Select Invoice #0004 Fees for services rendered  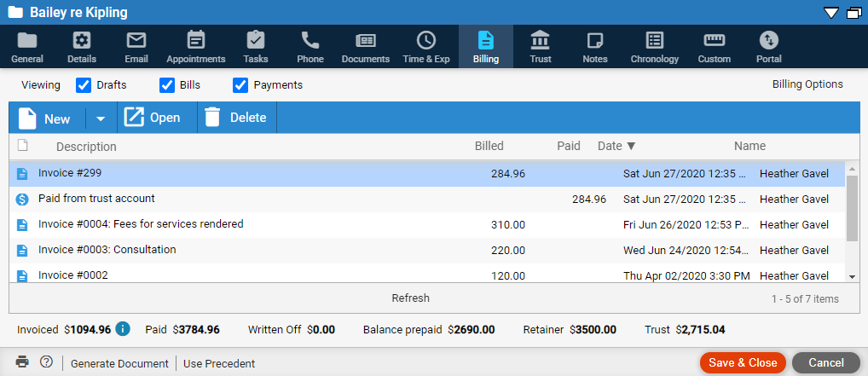(427, 225)
